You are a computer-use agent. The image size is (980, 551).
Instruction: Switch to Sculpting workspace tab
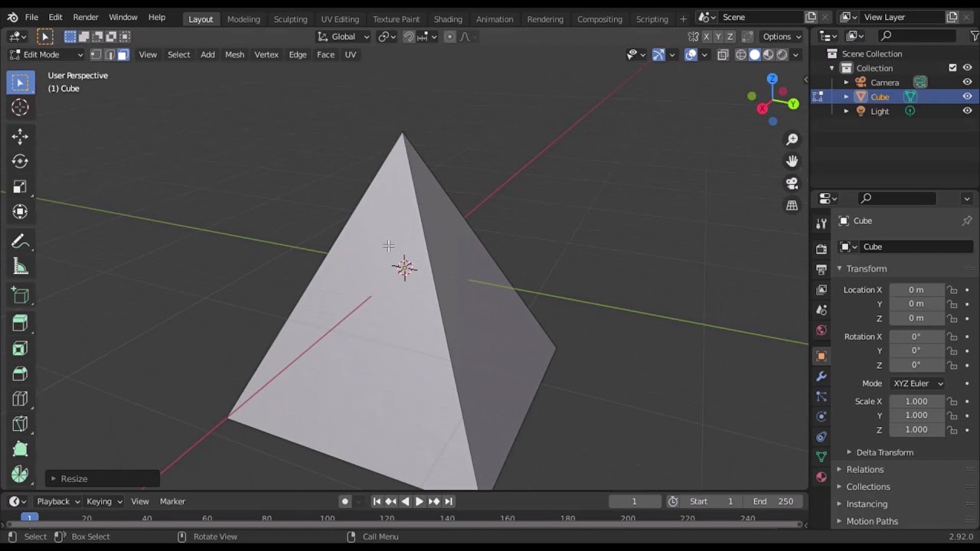click(x=290, y=18)
